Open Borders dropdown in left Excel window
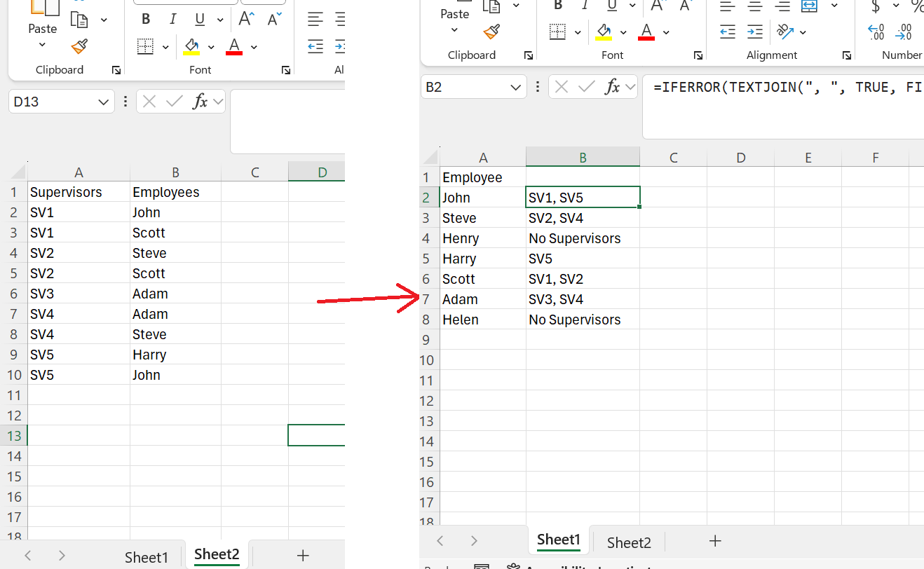The height and width of the screenshot is (569, 924). (x=165, y=47)
